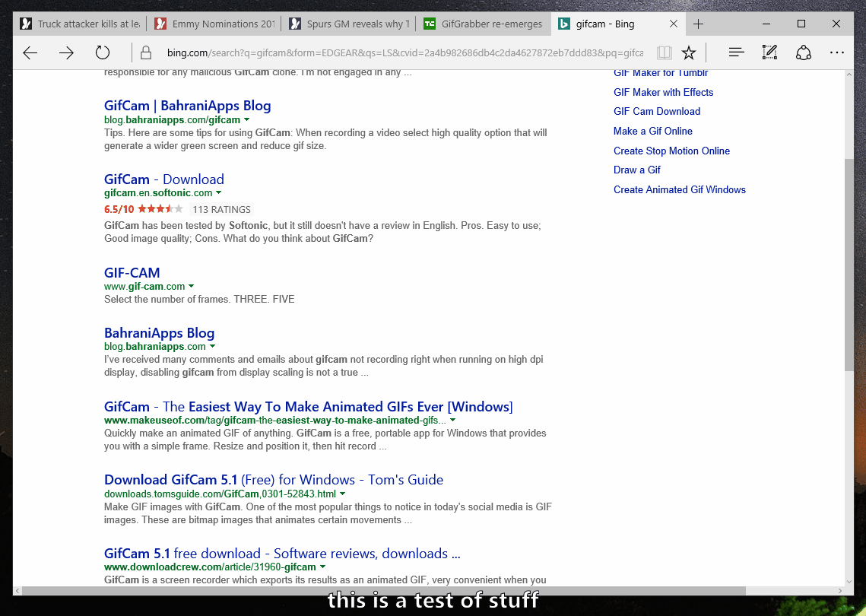The width and height of the screenshot is (866, 616).
Task: Open Reading view book icon
Action: [x=665, y=53]
